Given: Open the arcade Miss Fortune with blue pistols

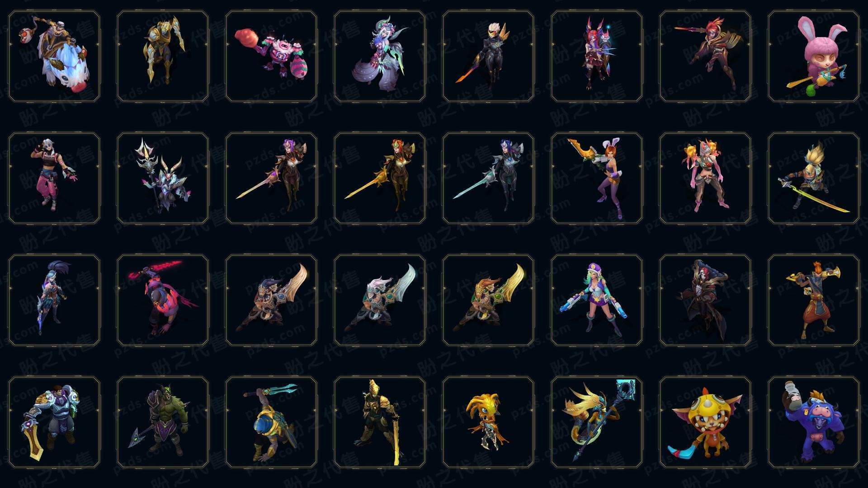Looking at the screenshot, I should pyautogui.click(x=597, y=300).
